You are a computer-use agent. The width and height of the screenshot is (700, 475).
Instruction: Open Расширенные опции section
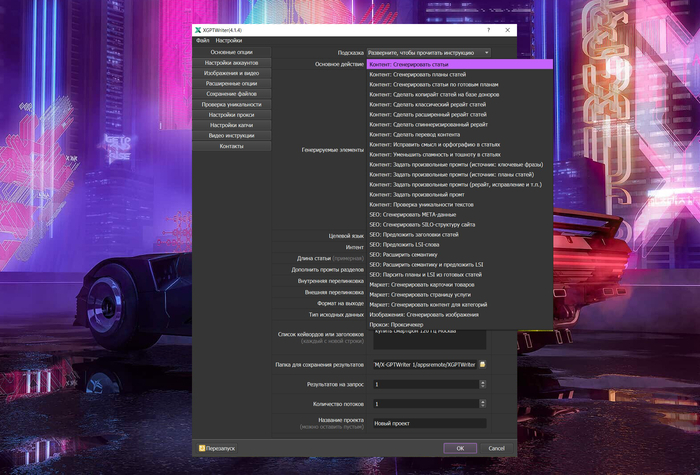coord(231,83)
